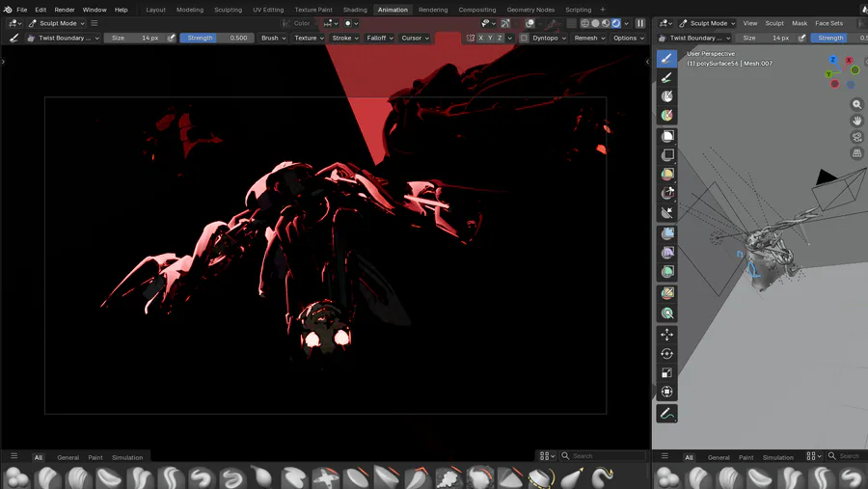The width and height of the screenshot is (868, 489).
Task: Adjust the Strength slider at 0.500
Action: (x=217, y=38)
